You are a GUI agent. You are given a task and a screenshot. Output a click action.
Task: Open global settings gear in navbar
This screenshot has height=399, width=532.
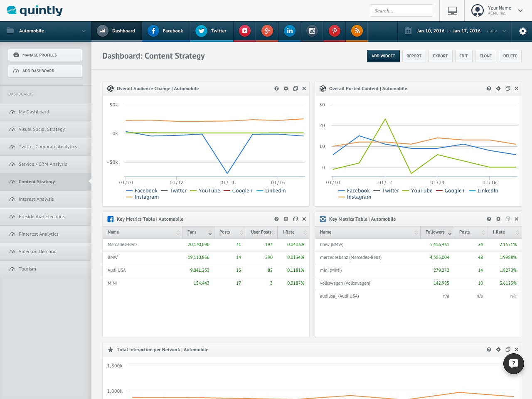(x=523, y=31)
